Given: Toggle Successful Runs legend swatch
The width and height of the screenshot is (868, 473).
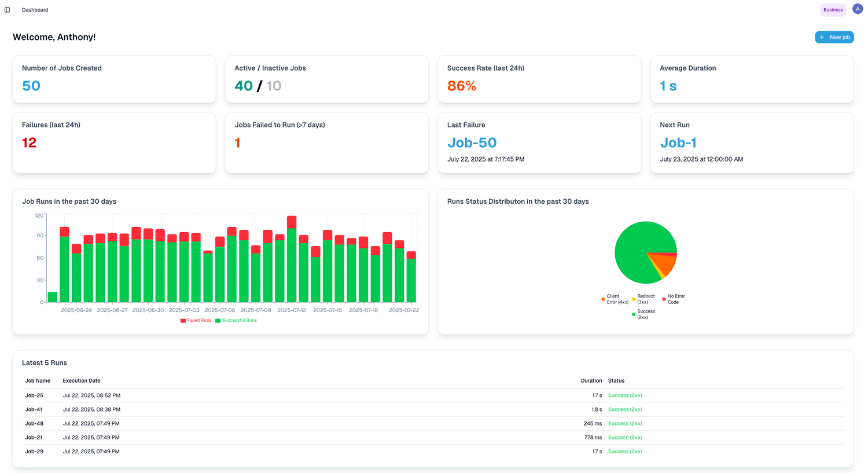Looking at the screenshot, I should [218, 321].
